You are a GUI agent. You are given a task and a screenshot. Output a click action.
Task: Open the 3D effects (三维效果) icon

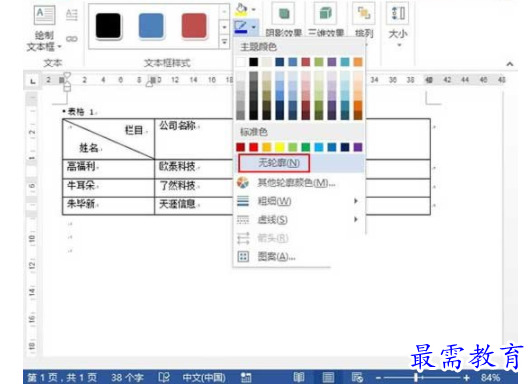(x=325, y=14)
